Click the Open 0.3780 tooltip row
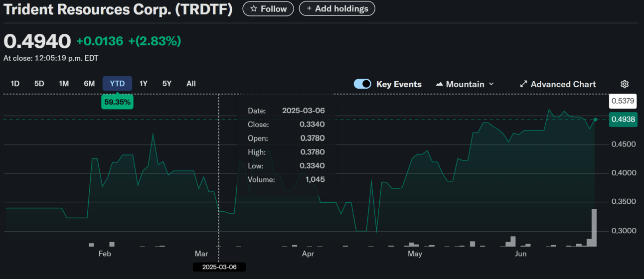Viewport: 644px width, 279px height. point(286,139)
